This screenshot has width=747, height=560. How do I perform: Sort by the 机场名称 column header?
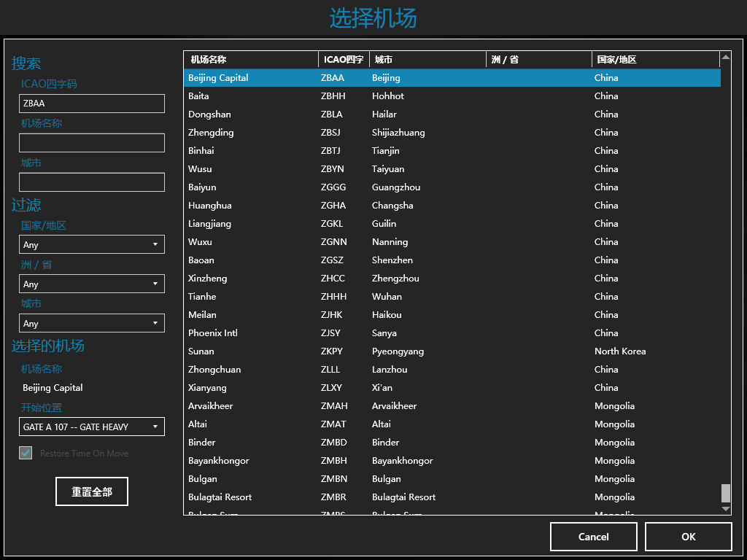[250, 60]
